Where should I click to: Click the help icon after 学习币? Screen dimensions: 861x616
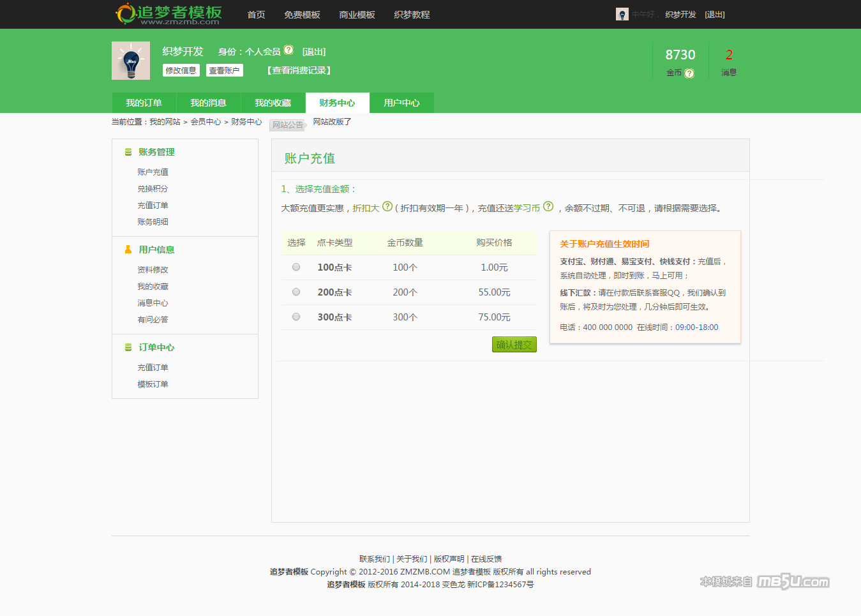(x=548, y=206)
